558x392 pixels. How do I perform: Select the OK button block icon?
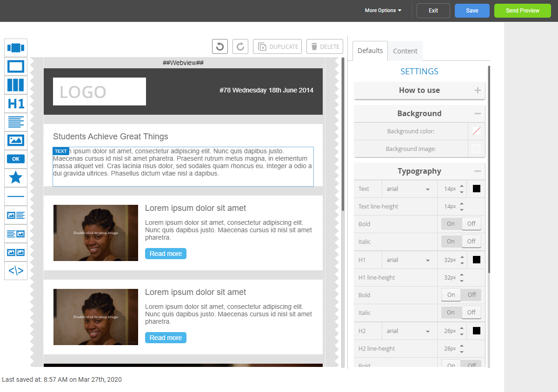click(16, 159)
